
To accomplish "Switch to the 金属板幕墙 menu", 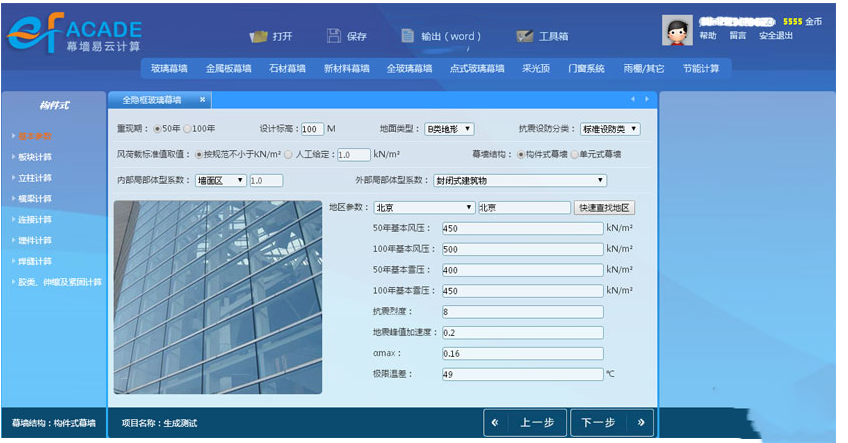I will 228,69.
